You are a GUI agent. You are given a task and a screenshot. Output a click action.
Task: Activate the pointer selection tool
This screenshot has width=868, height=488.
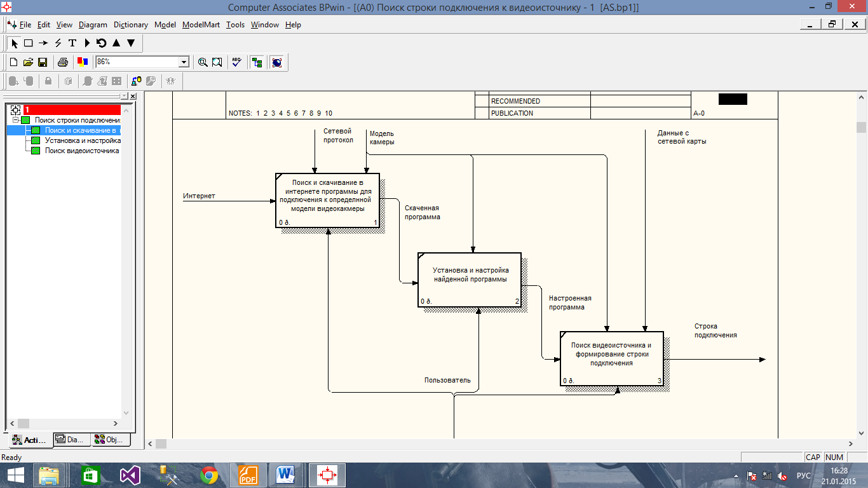pos(15,43)
